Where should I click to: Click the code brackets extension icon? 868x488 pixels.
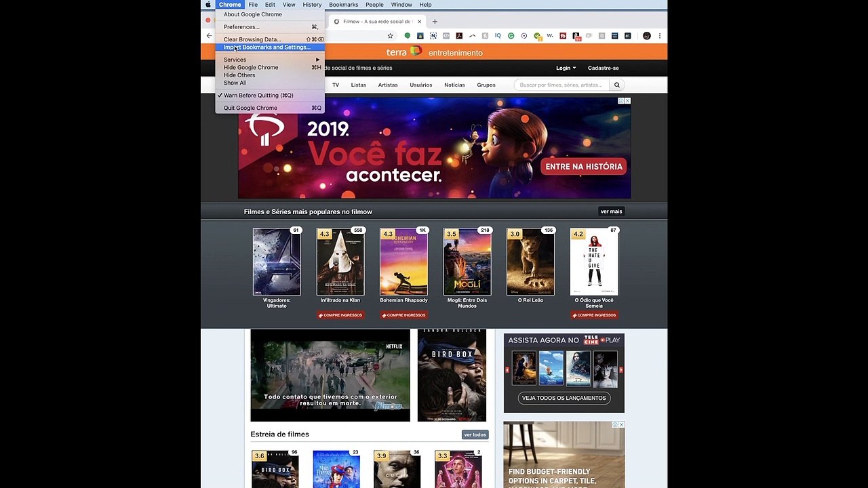pos(446,36)
